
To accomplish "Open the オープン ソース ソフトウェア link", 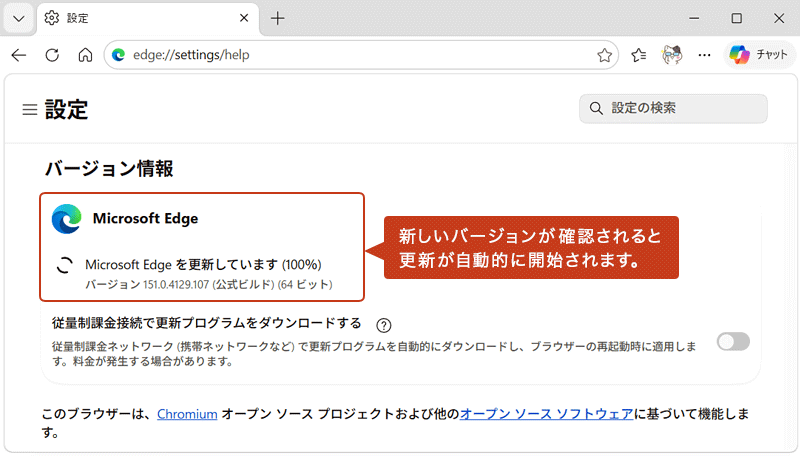I will [x=546, y=414].
